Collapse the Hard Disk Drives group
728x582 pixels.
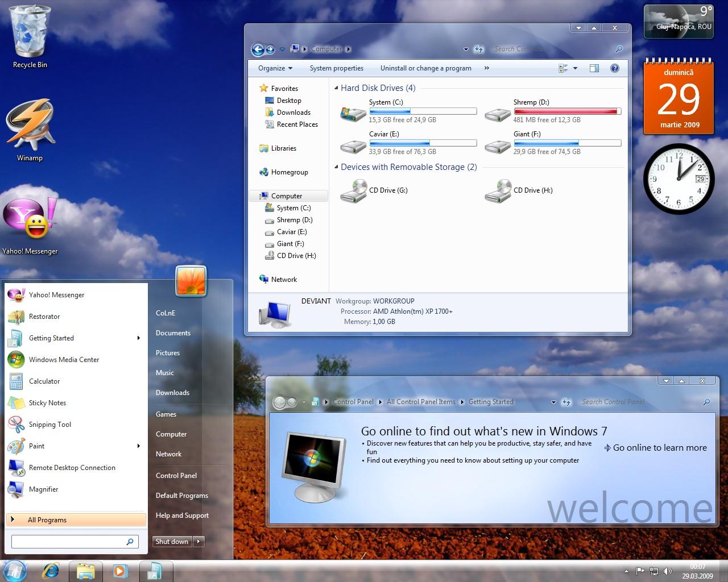(336, 88)
